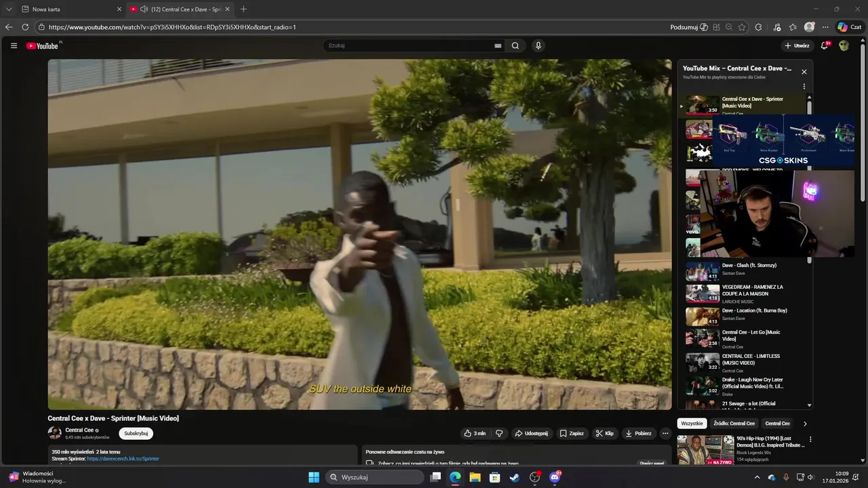
Task: Click the Utwórz create button
Action: point(797,45)
